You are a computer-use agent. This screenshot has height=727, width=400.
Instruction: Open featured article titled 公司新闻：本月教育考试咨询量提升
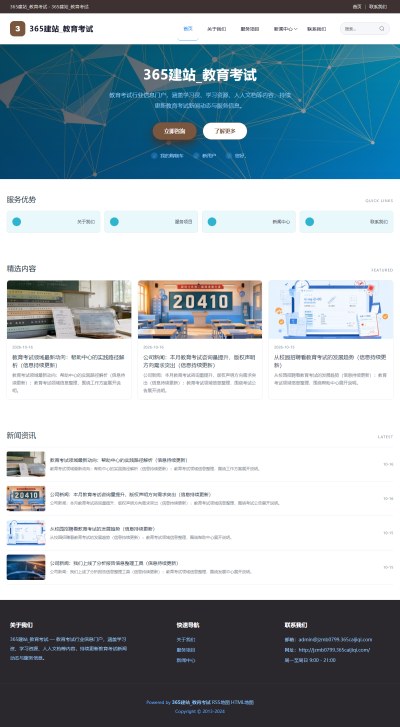pyautogui.click(x=199, y=361)
